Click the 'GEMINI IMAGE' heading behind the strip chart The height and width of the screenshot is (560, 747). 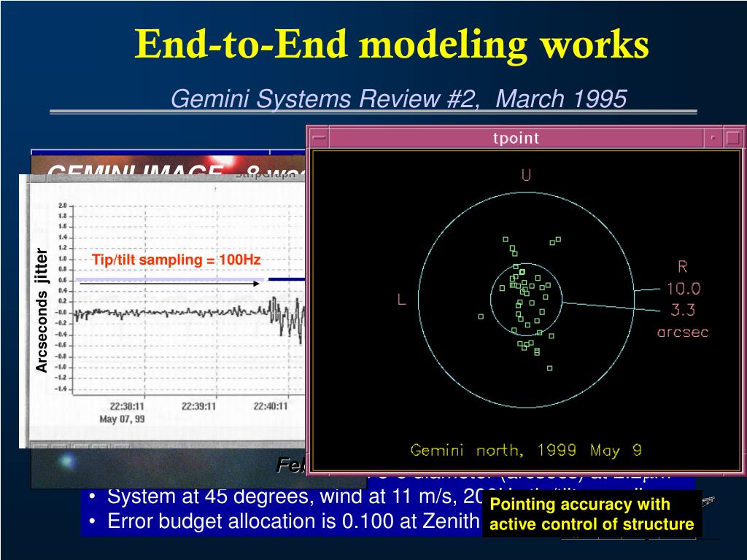point(135,169)
